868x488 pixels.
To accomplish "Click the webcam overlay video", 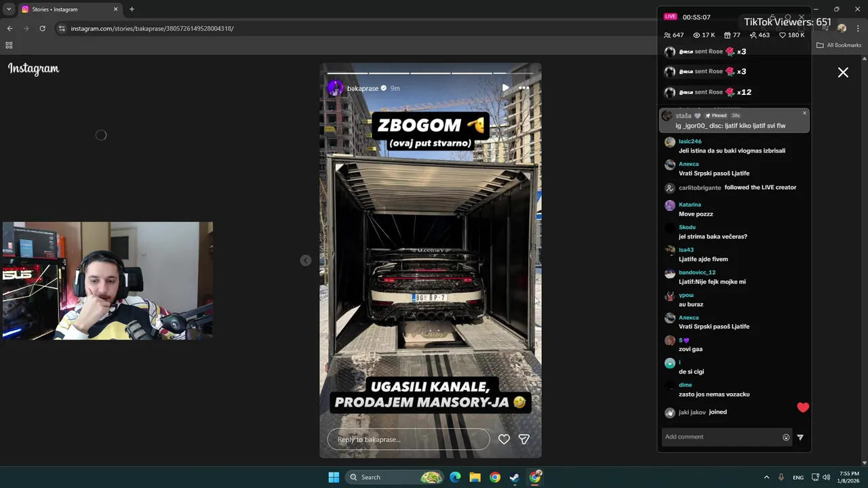I will point(107,281).
